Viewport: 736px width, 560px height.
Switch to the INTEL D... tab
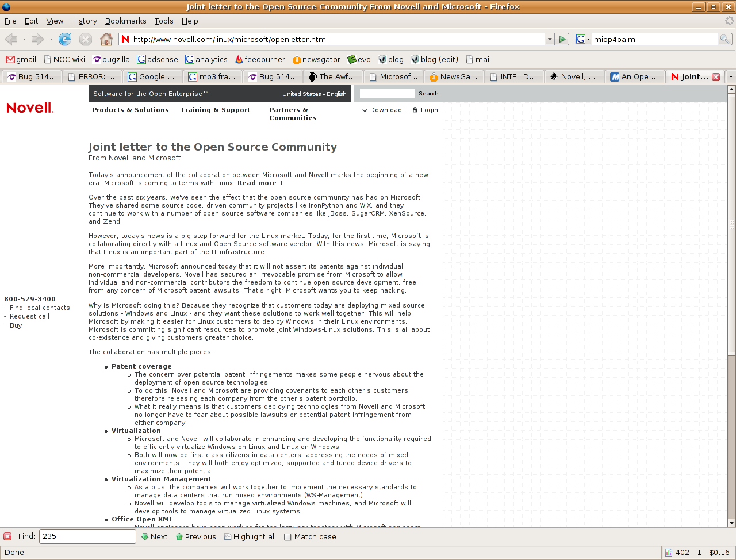(515, 76)
